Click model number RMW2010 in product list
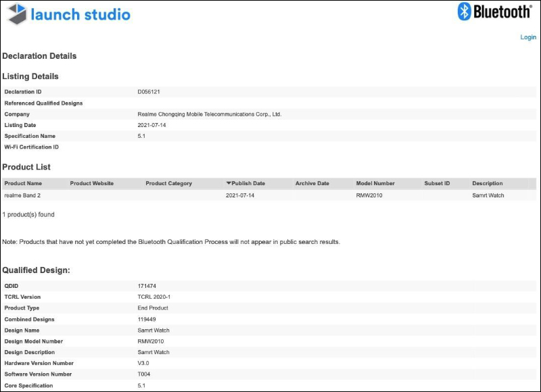541x392 pixels. click(x=369, y=195)
